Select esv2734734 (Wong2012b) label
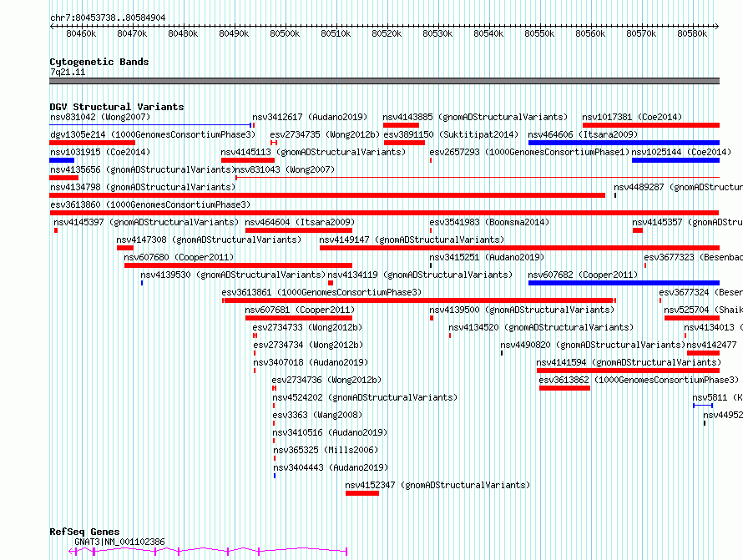This screenshot has height=560, width=743. [x=309, y=345]
